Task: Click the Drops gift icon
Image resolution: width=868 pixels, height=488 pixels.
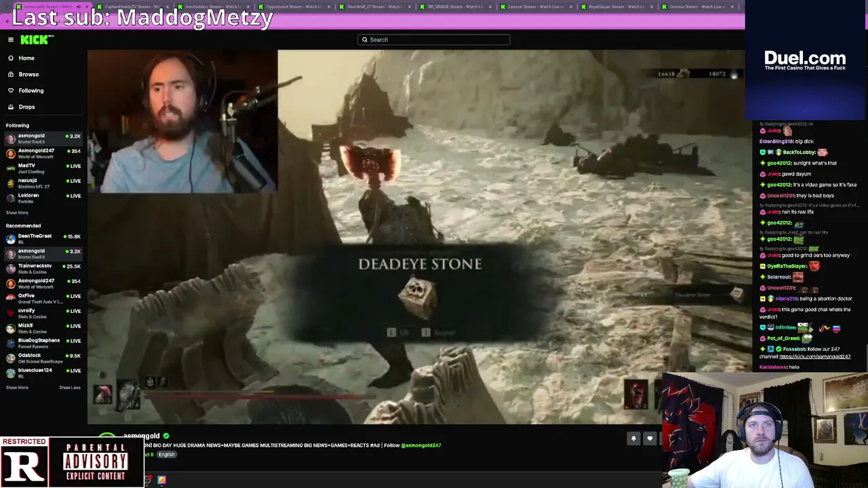Action: click(11, 107)
